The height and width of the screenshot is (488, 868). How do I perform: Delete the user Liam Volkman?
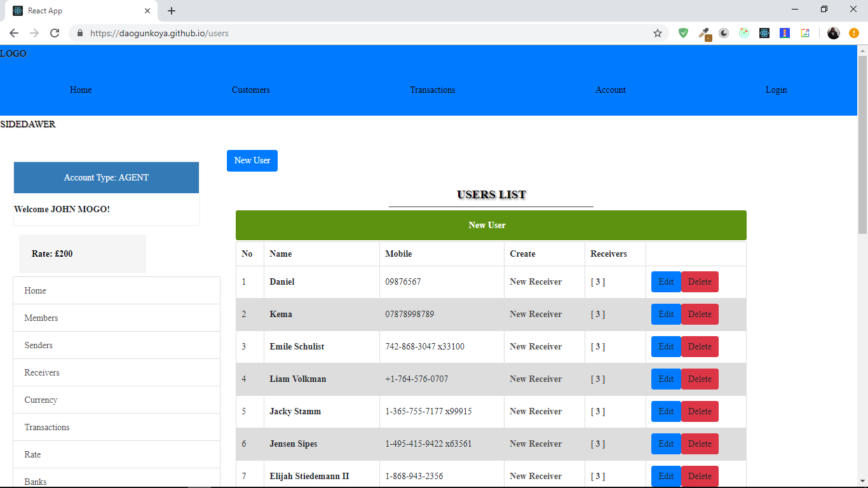click(x=700, y=379)
